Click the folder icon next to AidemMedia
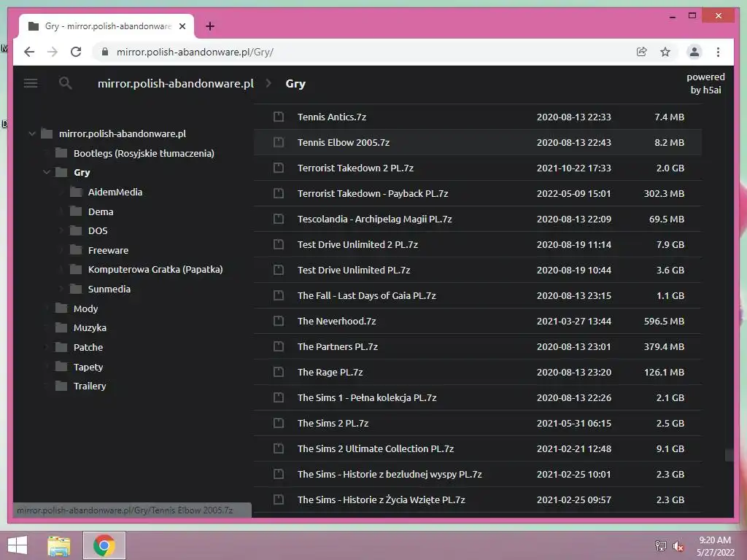This screenshot has width=747, height=560. pyautogui.click(x=76, y=192)
